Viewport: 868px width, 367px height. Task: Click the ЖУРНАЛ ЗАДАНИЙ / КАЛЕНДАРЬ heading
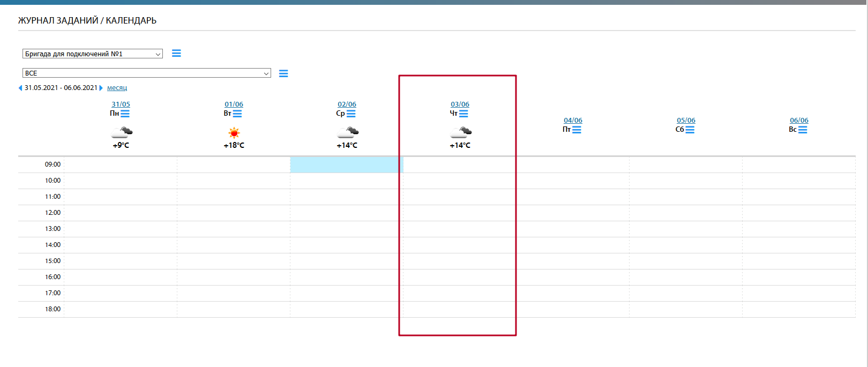pos(87,20)
